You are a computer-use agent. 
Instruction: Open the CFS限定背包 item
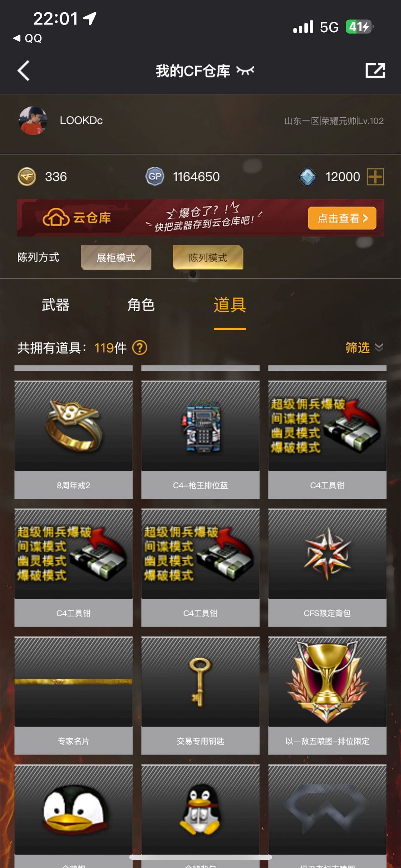coord(327,568)
